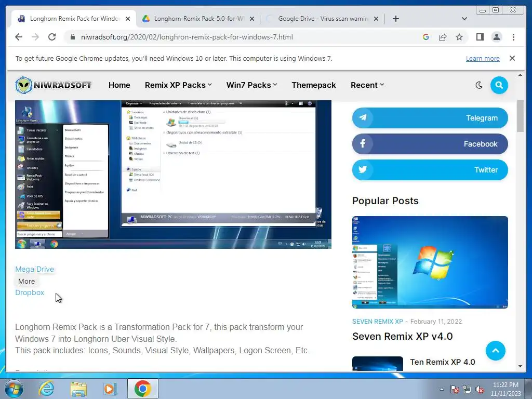
Task: Open the Learn more link
Action: (483, 58)
